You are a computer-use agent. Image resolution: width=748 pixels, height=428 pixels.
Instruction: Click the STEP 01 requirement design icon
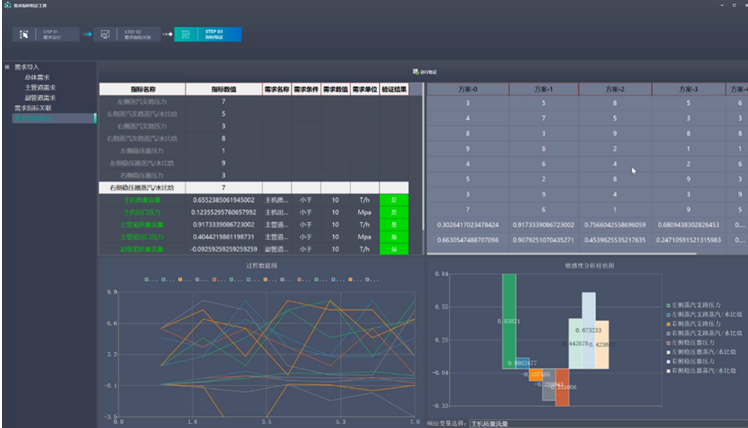pyautogui.click(x=24, y=34)
